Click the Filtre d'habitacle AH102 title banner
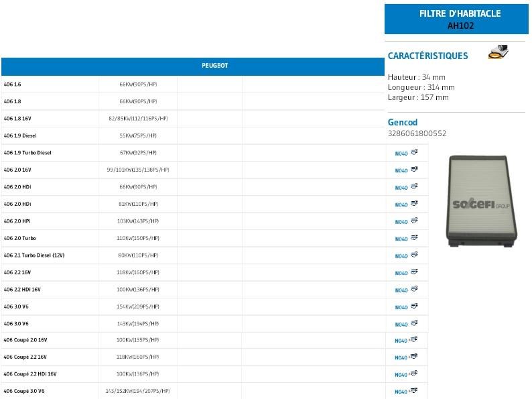 pos(456,19)
